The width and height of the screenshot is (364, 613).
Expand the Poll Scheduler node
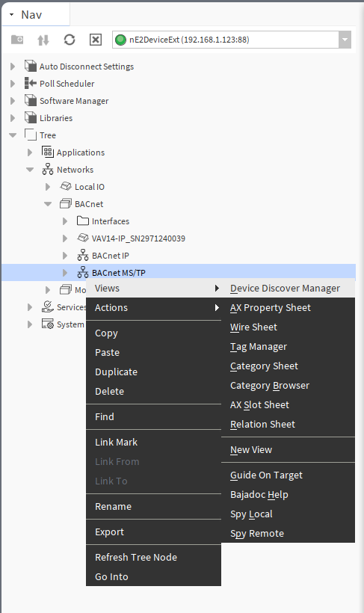13,84
